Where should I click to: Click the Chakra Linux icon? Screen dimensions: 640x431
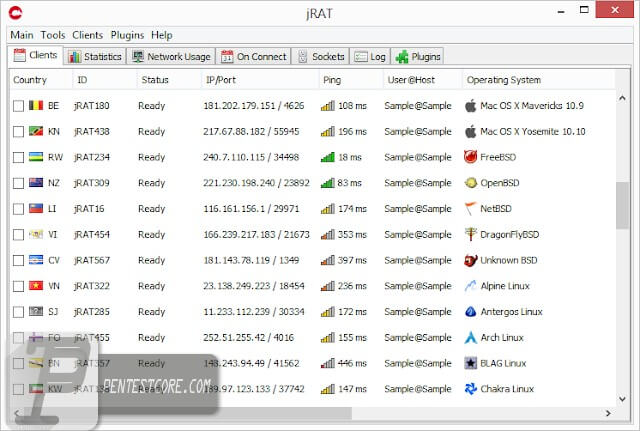click(x=471, y=389)
